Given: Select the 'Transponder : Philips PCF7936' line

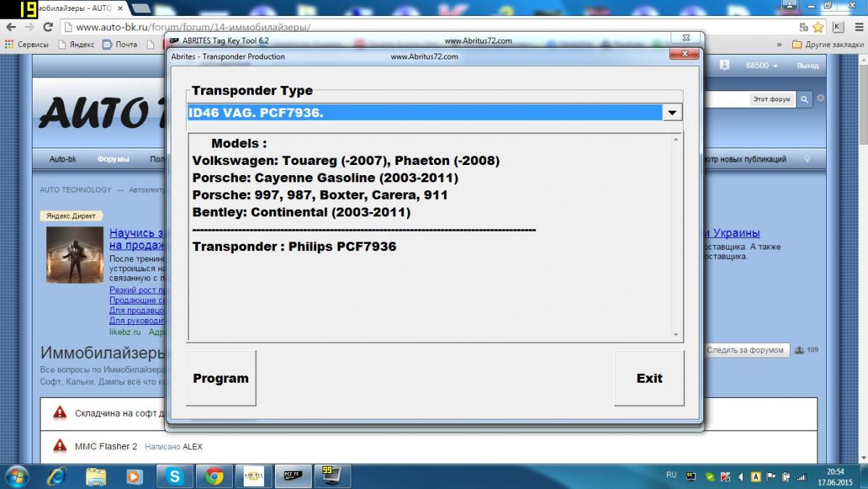Looking at the screenshot, I should 294,247.
